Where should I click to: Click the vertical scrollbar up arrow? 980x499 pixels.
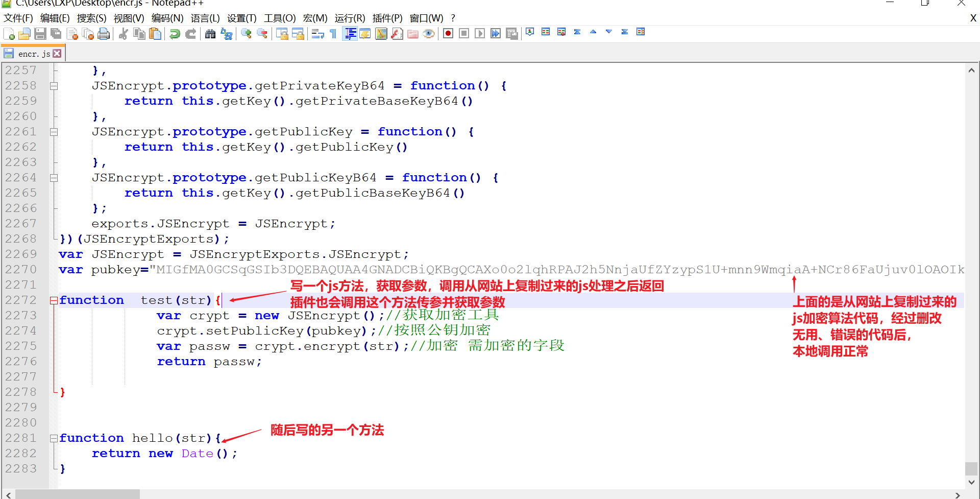[x=971, y=70]
